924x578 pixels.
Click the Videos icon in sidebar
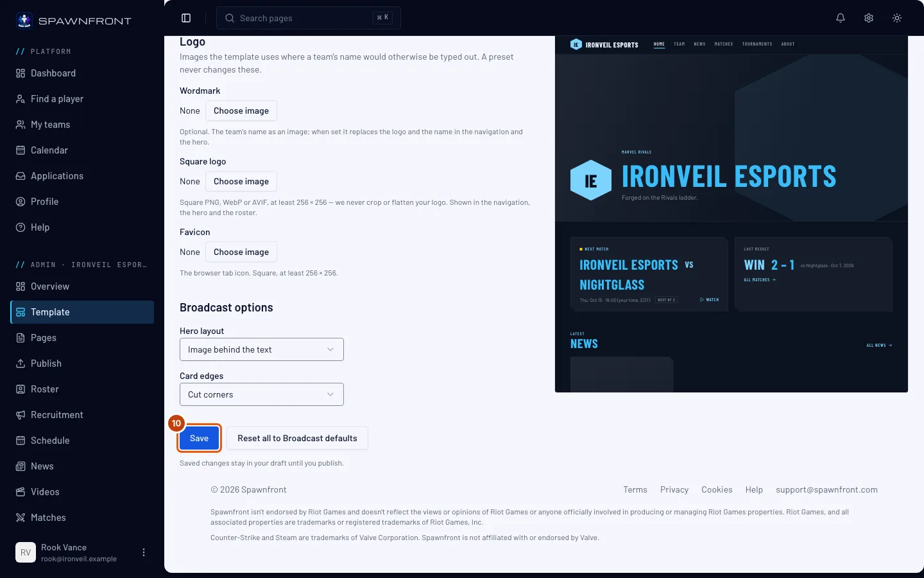tap(21, 492)
